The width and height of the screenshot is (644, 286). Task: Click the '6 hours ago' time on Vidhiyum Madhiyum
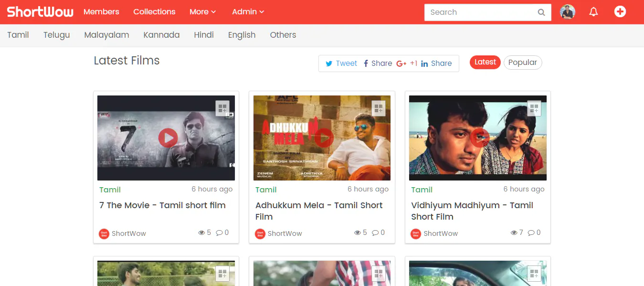click(524, 189)
